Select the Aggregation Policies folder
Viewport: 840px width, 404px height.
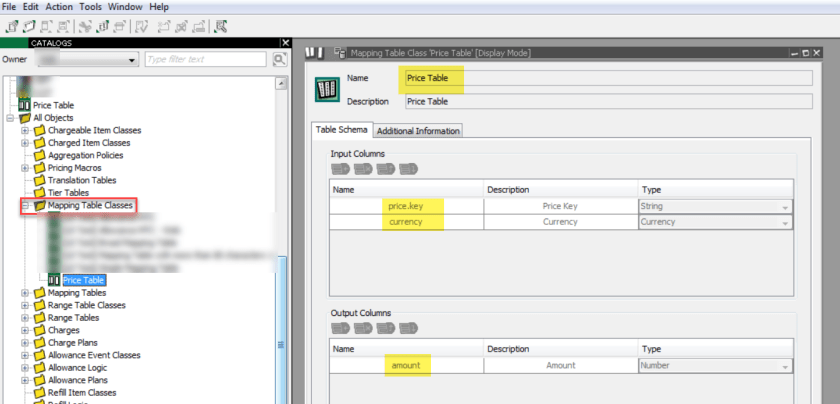pos(85,155)
